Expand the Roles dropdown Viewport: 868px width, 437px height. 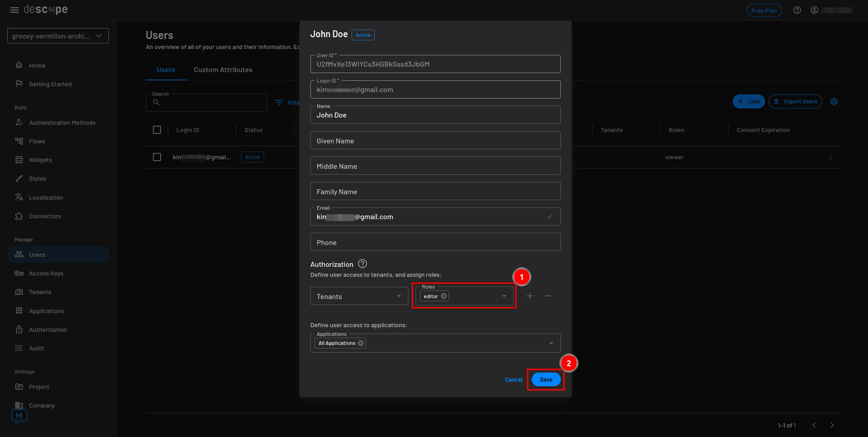[x=503, y=296]
